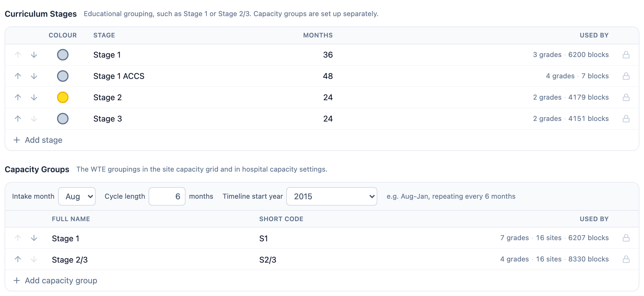The width and height of the screenshot is (644, 296).
Task: Edit Stage 3 stage name
Action: click(x=107, y=119)
